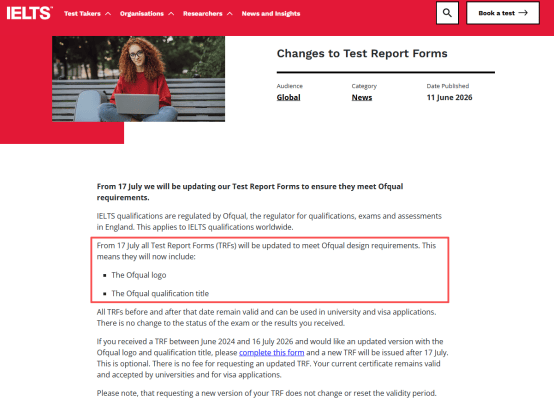The height and width of the screenshot is (412, 554).
Task: Click the bold intro paragraph about 17 July
Action: pyautogui.click(x=250, y=192)
